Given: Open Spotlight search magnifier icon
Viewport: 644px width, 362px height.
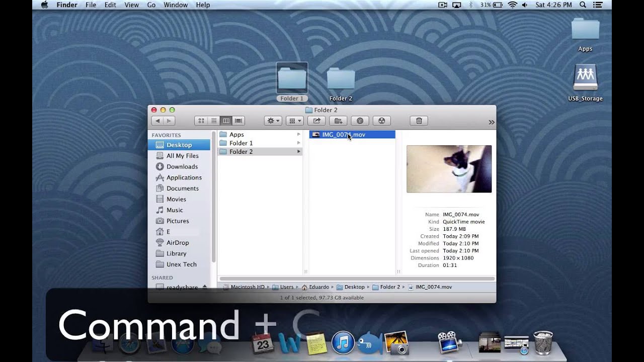Looking at the screenshot, I should click(x=583, y=5).
